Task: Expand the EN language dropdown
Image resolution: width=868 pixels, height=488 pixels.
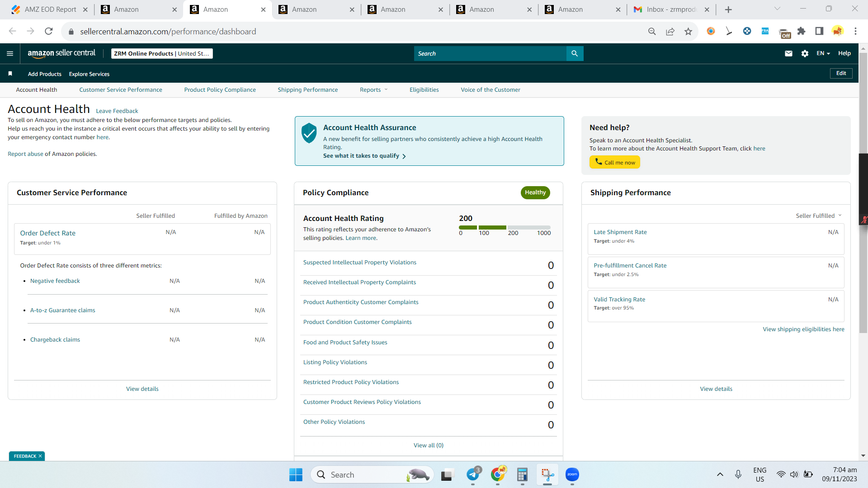Action: pos(823,53)
